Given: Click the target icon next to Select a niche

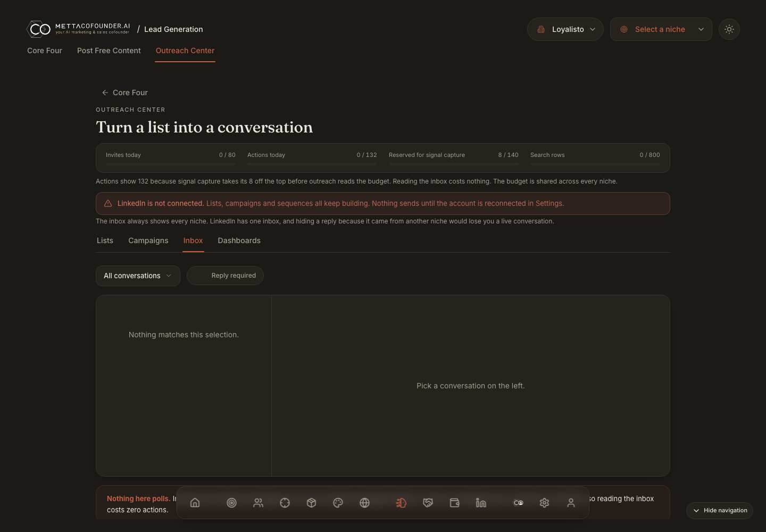Looking at the screenshot, I should click(624, 29).
